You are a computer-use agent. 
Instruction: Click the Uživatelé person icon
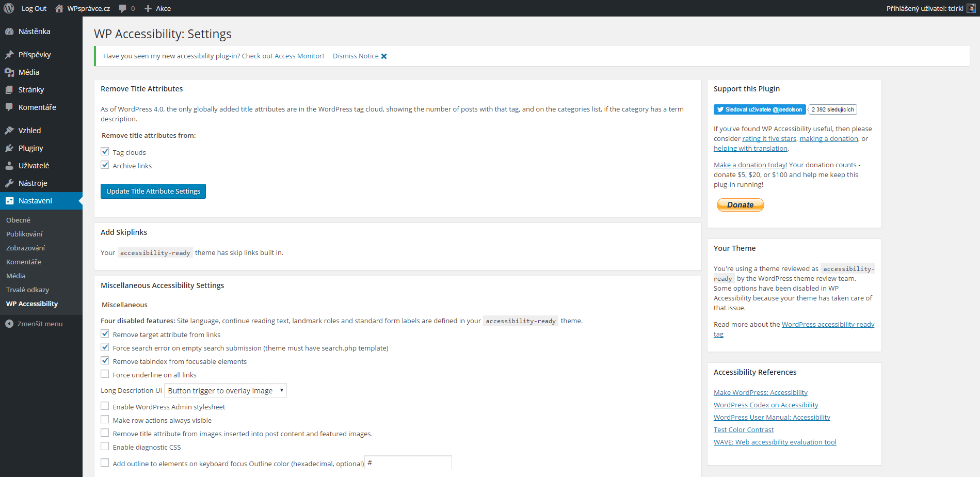(x=9, y=166)
